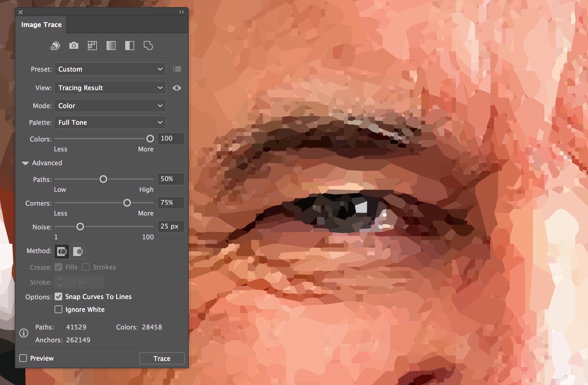
Task: Disable Snap Curves To Lines
Action: coord(58,296)
